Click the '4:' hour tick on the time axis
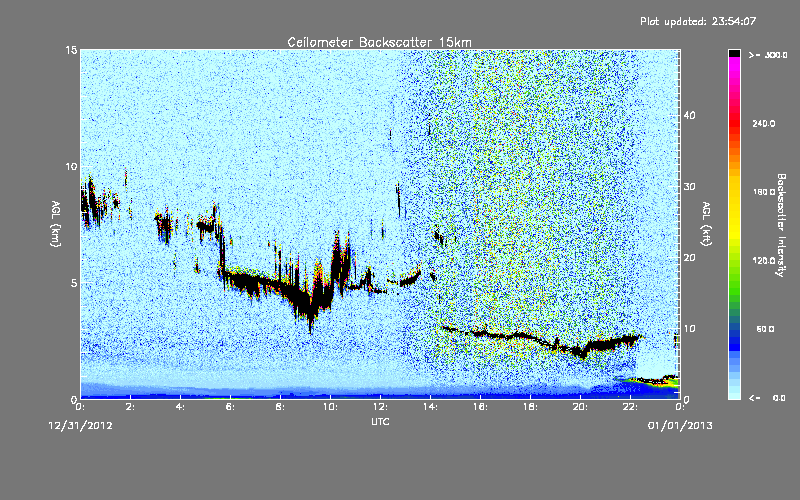The height and width of the screenshot is (500, 800). point(180,407)
